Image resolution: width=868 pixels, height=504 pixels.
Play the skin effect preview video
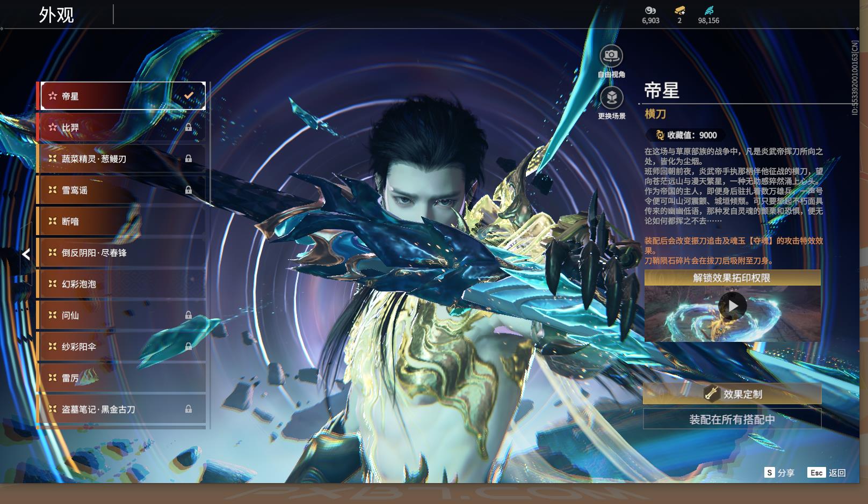(x=732, y=306)
